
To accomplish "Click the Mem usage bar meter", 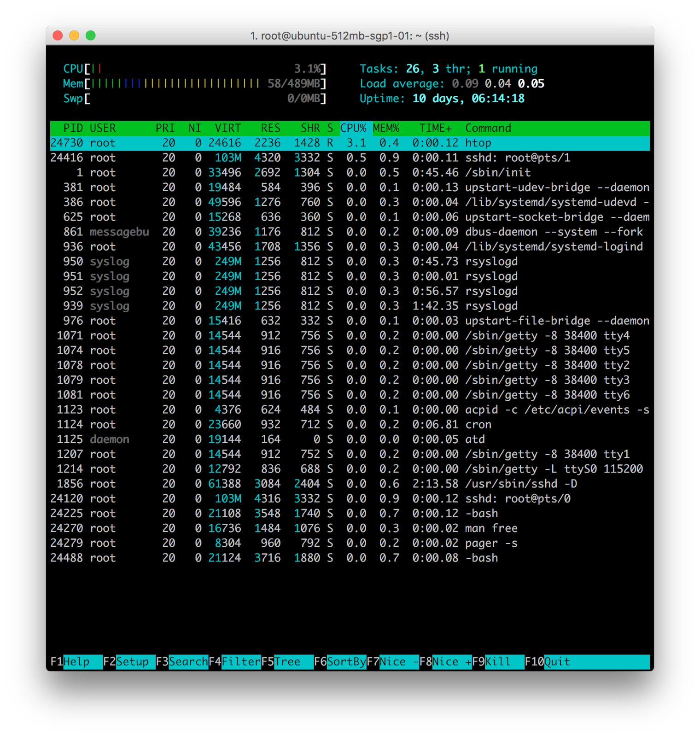I will 195,83.
